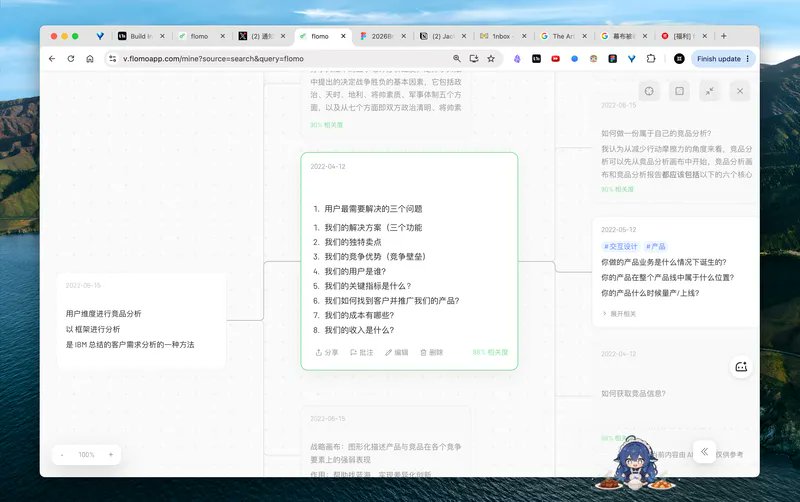Click the purple extension icon in toolbar
The image size is (800, 502).
pos(517,59)
